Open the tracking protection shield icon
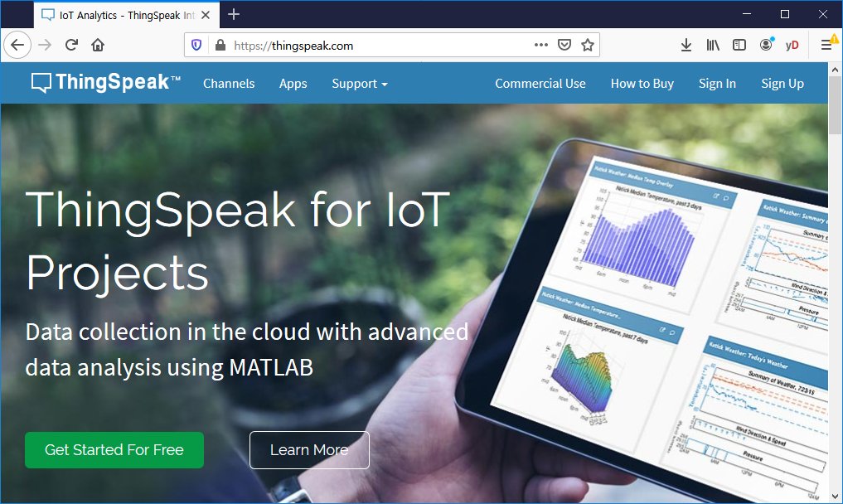Viewport: 843px width, 504px height. click(x=196, y=46)
